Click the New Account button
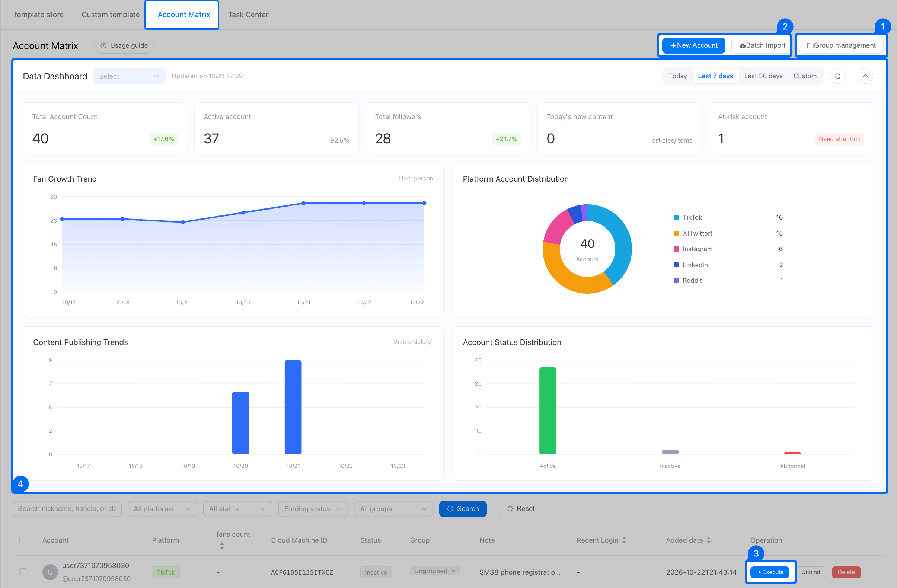 [693, 46]
